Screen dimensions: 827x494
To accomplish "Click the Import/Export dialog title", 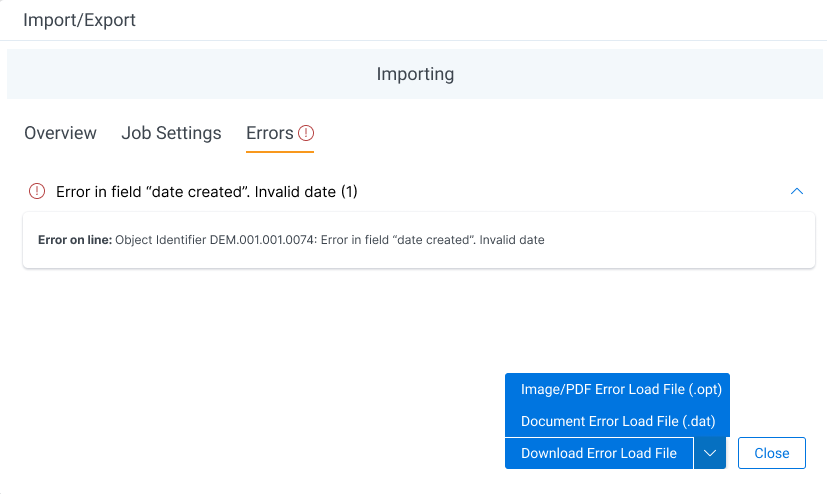I will tap(79, 20).
